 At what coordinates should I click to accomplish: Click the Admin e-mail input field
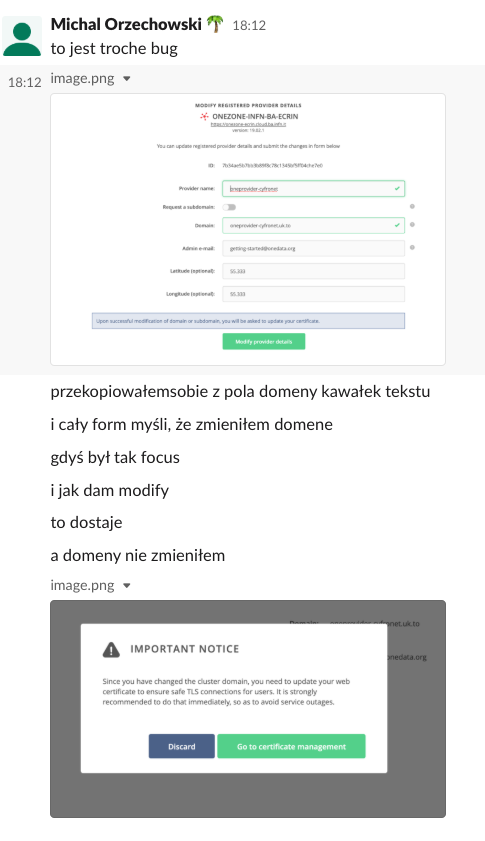pos(313,248)
